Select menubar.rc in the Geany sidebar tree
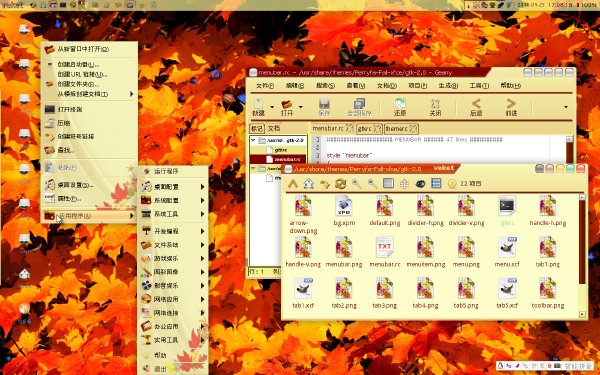The height and width of the screenshot is (375, 600). tap(278, 159)
